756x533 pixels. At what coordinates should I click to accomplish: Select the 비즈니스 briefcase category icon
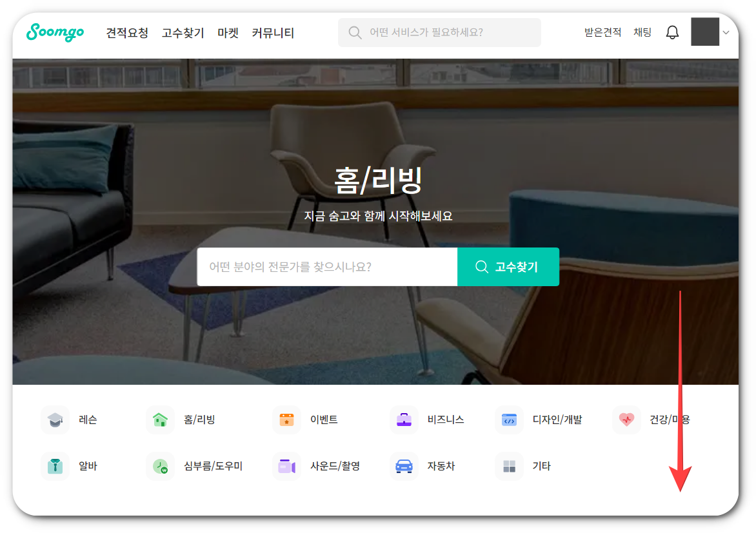[403, 419]
